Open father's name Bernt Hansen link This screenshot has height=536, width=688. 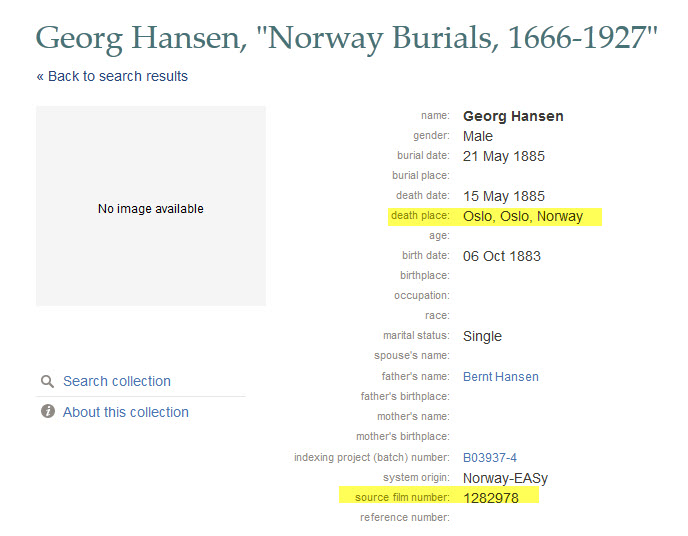point(501,377)
